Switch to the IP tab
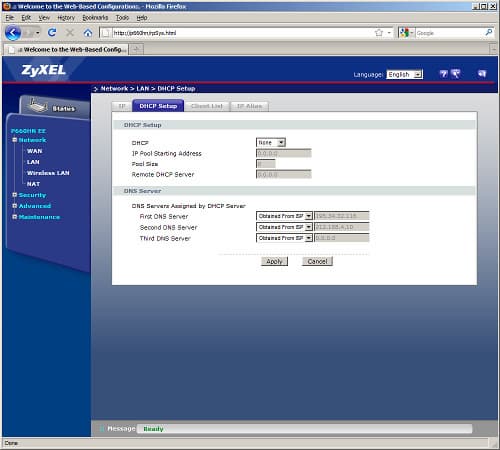The image size is (500, 450). [122, 106]
